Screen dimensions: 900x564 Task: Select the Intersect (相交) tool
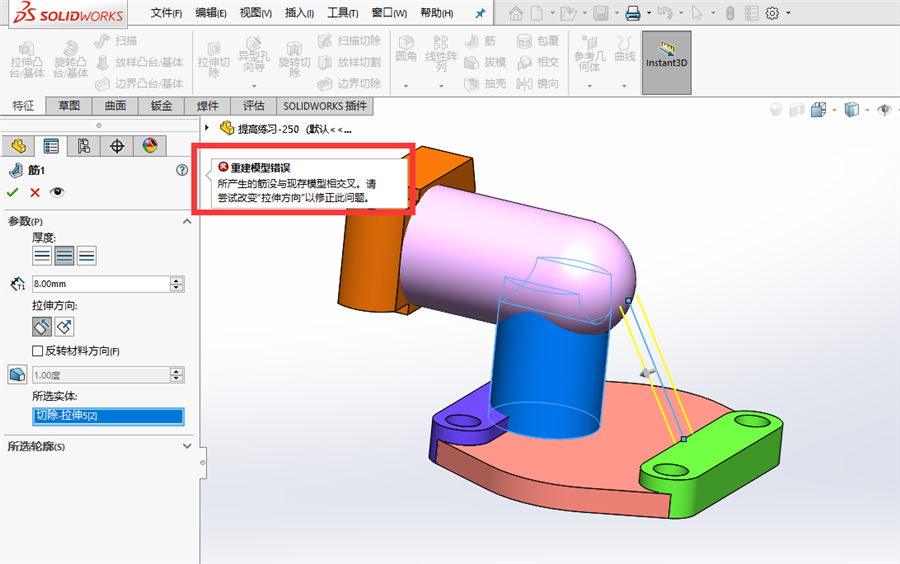click(x=538, y=62)
